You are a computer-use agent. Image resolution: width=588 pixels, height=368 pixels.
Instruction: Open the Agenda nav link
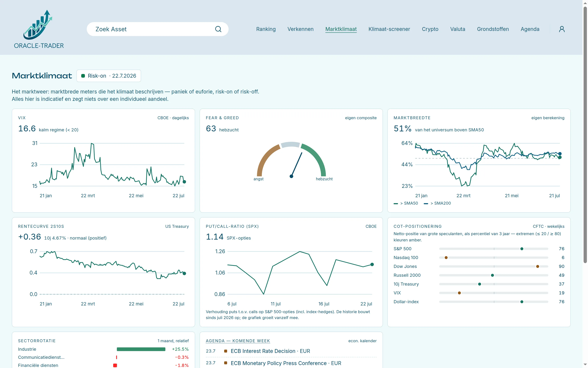(530, 29)
